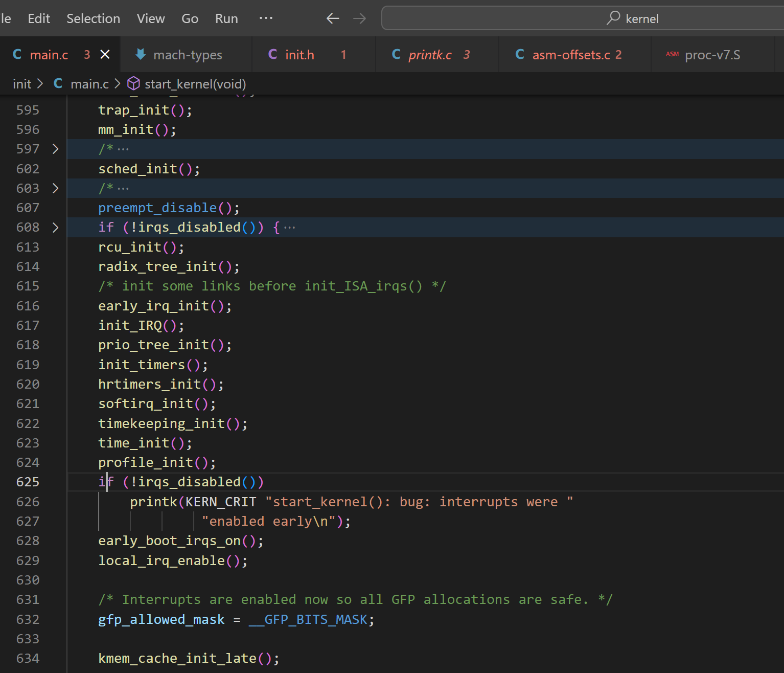Click the timekeeping_init() call
This screenshot has width=784, height=673.
(173, 423)
